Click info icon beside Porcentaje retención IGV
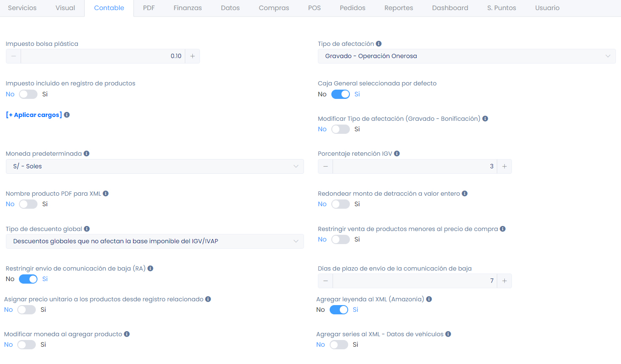The width and height of the screenshot is (621, 364). [397, 154]
